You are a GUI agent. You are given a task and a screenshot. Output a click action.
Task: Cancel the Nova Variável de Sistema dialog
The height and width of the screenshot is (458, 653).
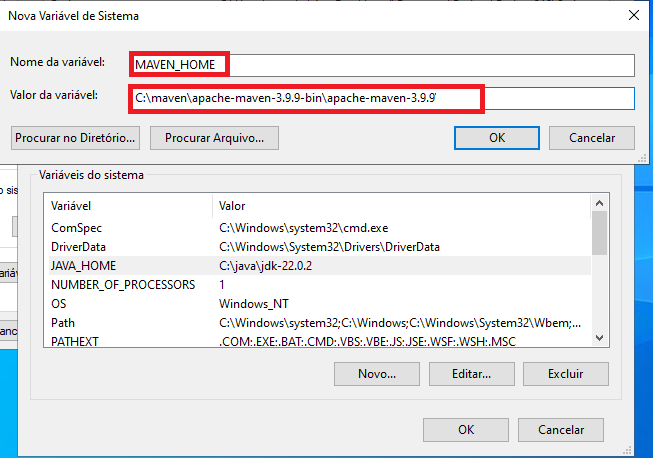(592, 138)
